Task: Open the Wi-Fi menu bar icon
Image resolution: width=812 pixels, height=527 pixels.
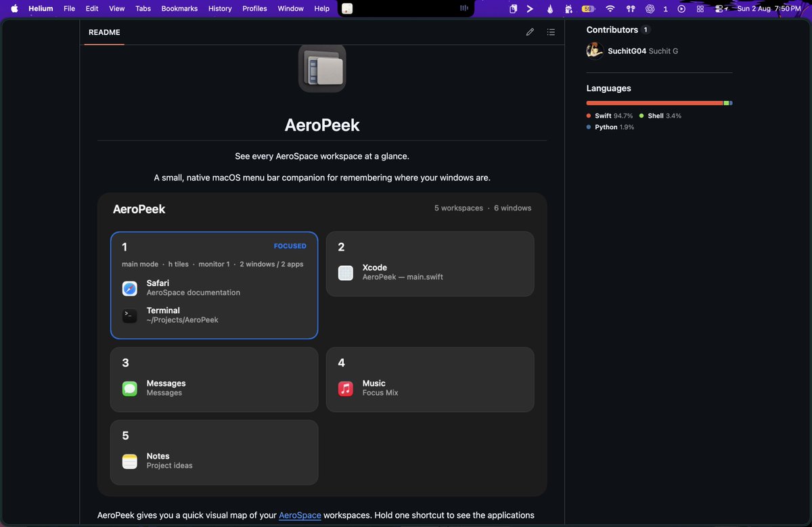Action: 610,9
